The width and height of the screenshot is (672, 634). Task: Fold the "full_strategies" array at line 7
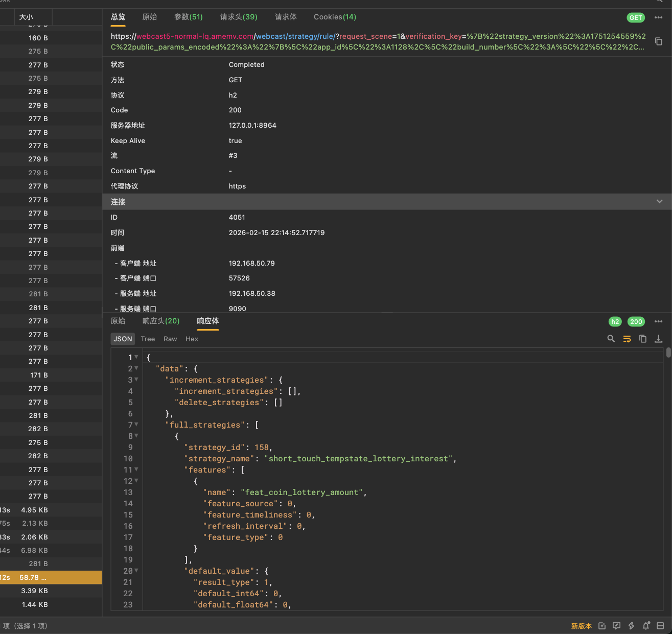[x=136, y=425]
